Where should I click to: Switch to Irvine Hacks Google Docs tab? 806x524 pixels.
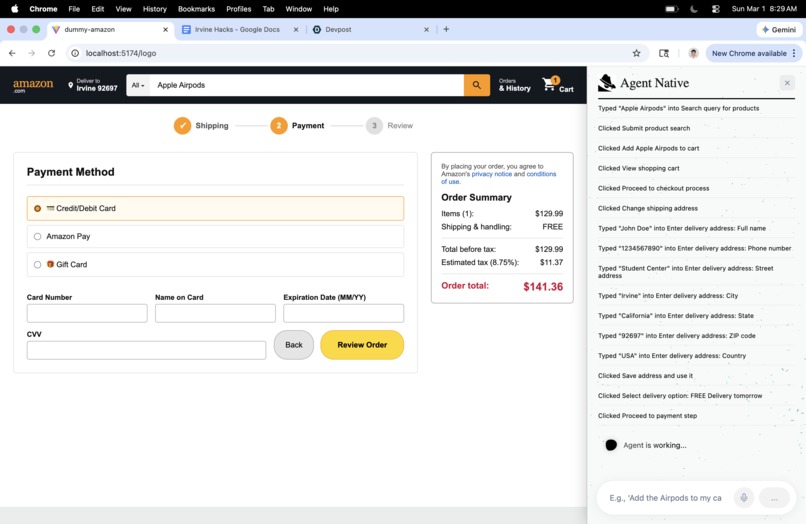pos(237,29)
